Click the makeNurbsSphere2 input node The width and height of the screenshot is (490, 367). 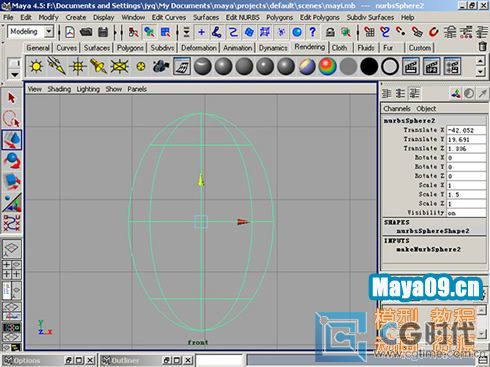(x=429, y=250)
